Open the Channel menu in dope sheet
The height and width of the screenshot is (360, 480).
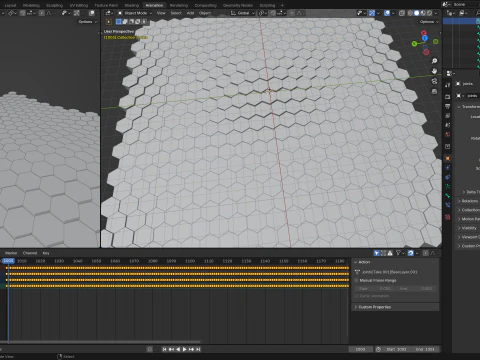[30, 253]
